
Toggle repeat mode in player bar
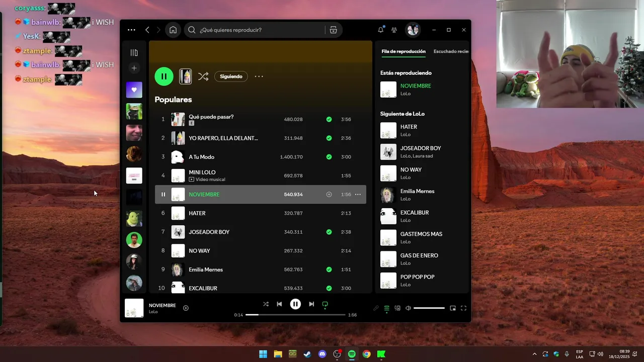pos(325,304)
